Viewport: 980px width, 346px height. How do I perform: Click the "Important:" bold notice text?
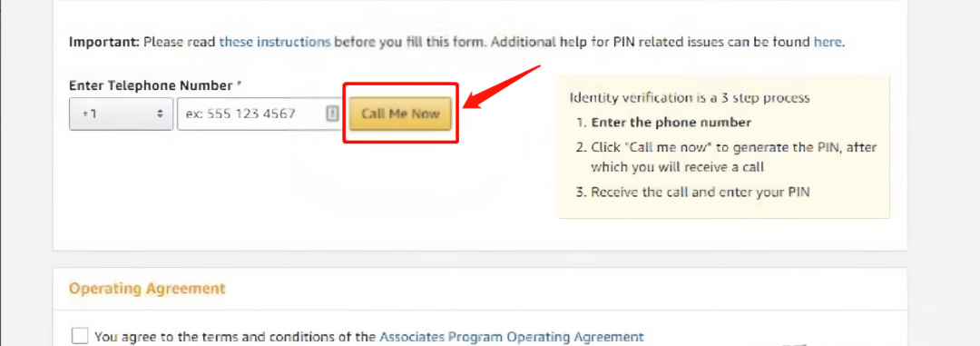tap(104, 43)
